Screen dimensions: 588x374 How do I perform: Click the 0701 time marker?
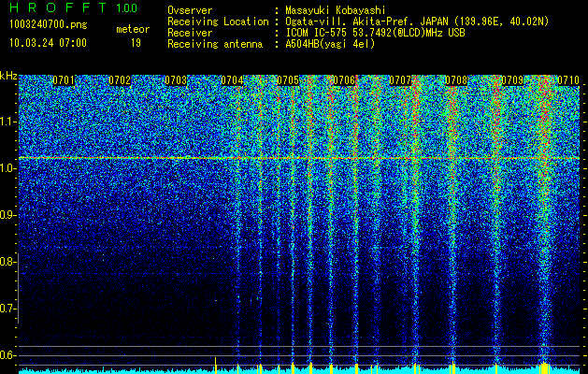(x=64, y=80)
